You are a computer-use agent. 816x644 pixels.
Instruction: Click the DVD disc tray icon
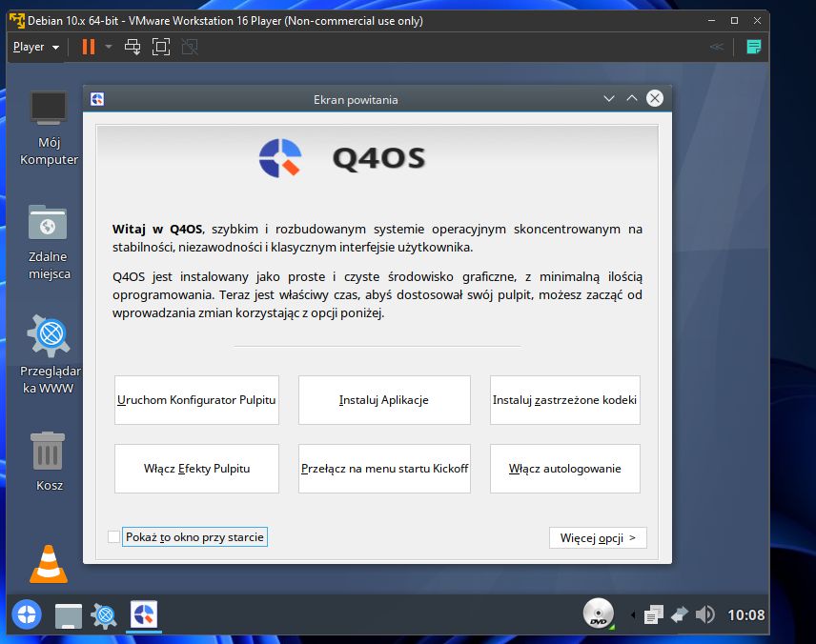[599, 614]
